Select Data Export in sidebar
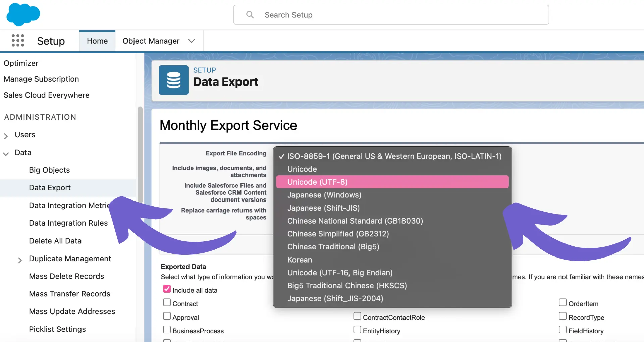 click(x=50, y=188)
